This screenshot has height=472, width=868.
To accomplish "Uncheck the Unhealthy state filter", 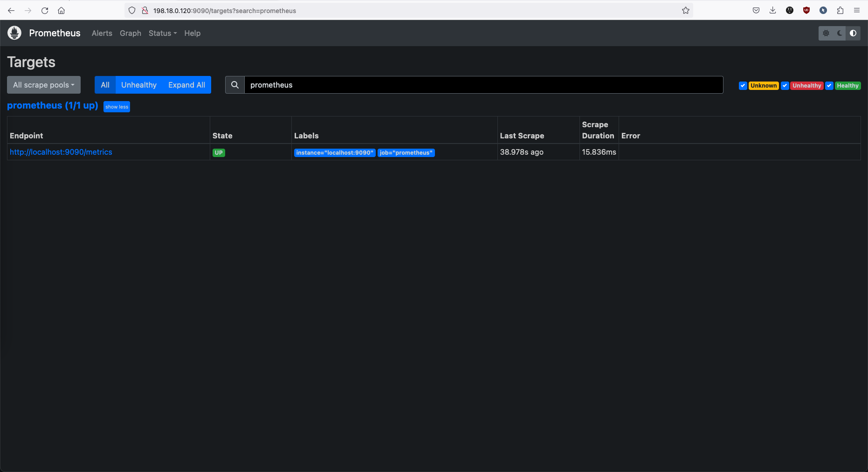I will [785, 86].
